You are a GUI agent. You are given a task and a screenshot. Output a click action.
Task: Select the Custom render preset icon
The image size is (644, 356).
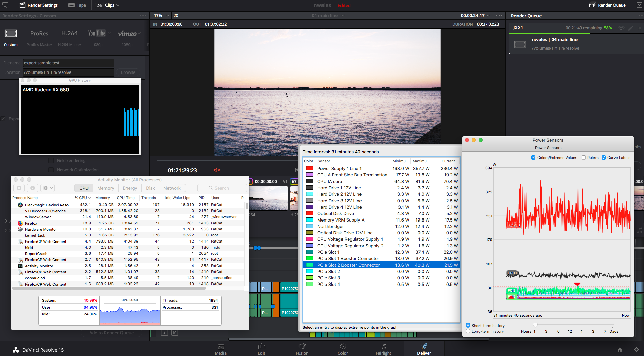point(11,33)
